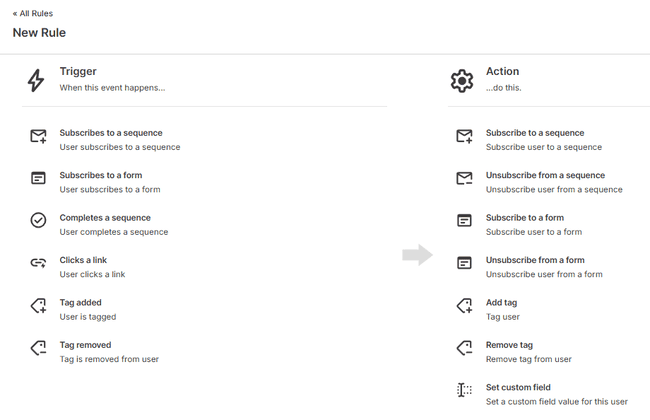Click the gear icon next to Action

[x=462, y=80]
